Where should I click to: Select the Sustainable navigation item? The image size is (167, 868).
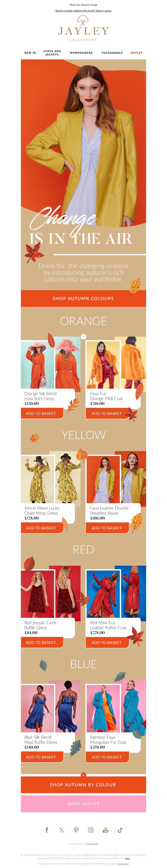(112, 53)
